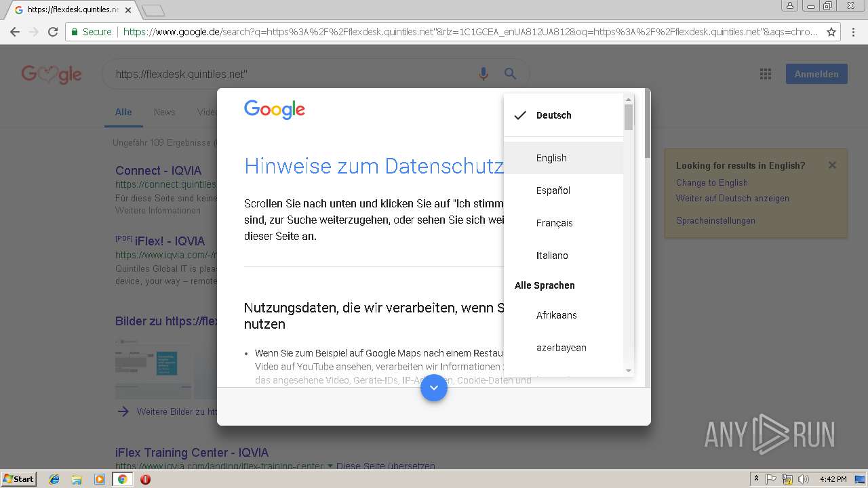Switch to the Alle results tab
Image resolution: width=868 pixels, height=488 pixels.
(123, 112)
